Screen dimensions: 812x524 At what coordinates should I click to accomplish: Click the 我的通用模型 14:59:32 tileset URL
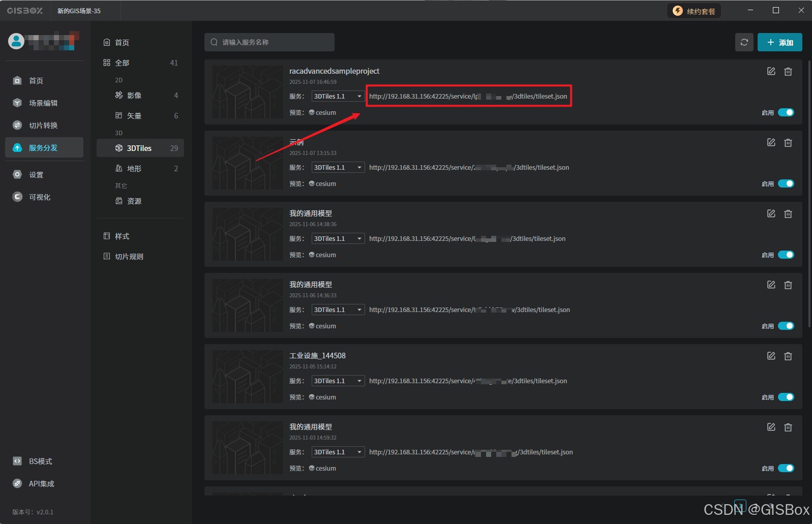(x=471, y=452)
